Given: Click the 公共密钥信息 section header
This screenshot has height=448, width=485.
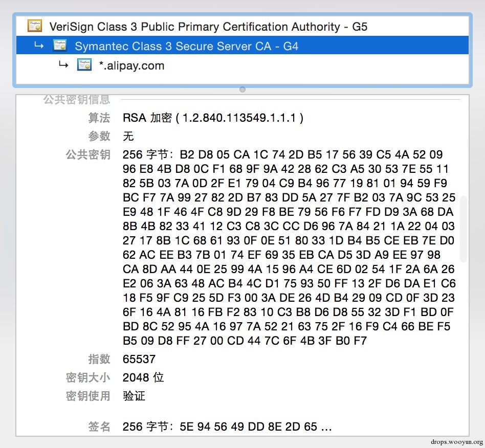Looking at the screenshot, I should (77, 100).
